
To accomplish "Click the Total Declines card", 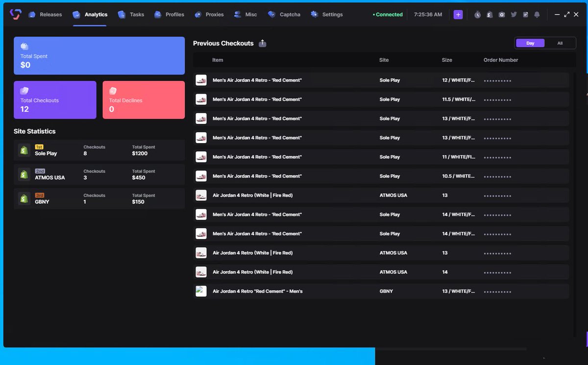I will click(144, 100).
